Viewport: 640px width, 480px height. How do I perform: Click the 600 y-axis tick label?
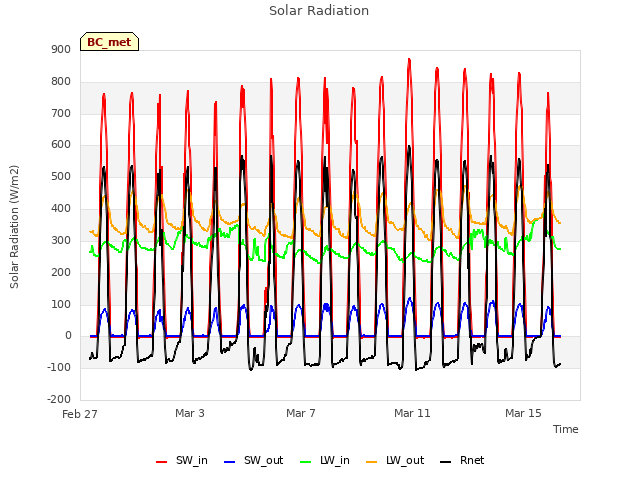click(61, 144)
